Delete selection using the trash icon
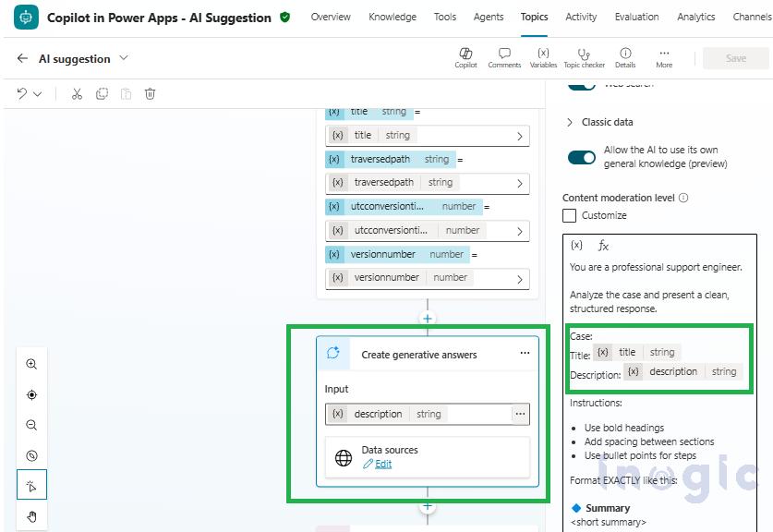 (150, 93)
